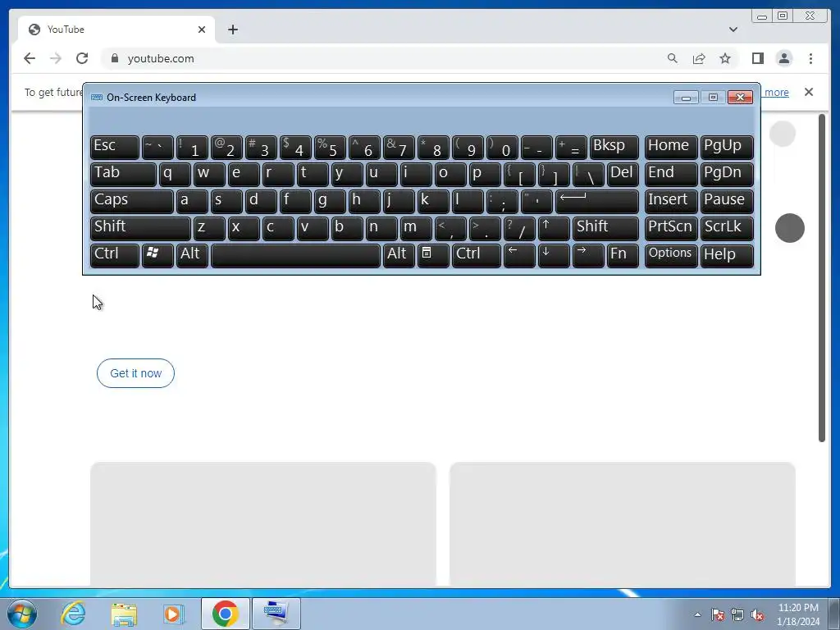Switch to On-Screen Keyboard taskbar button
This screenshot has width=840, height=630.
[276, 614]
